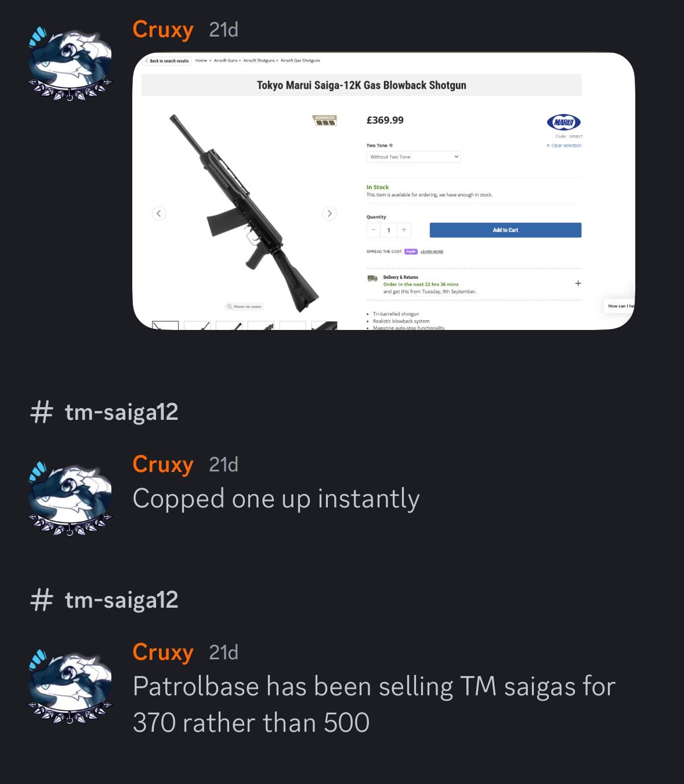The height and width of the screenshot is (784, 684).
Task: Click the delivery truck icon
Action: click(372, 278)
